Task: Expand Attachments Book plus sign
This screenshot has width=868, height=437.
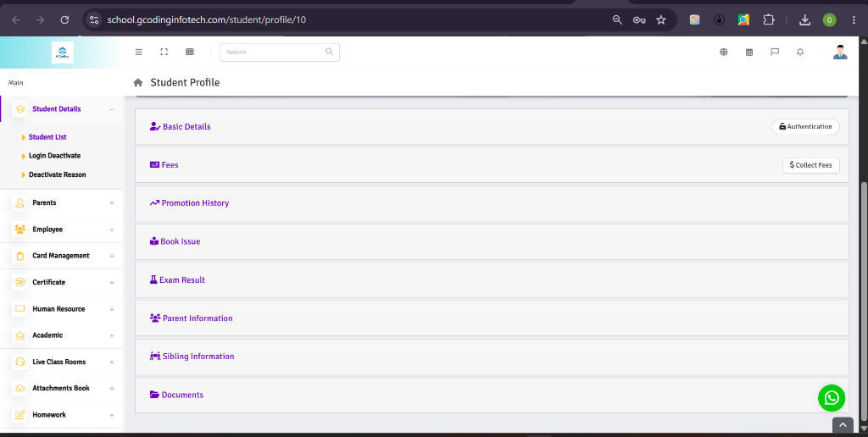Action: click(x=112, y=389)
